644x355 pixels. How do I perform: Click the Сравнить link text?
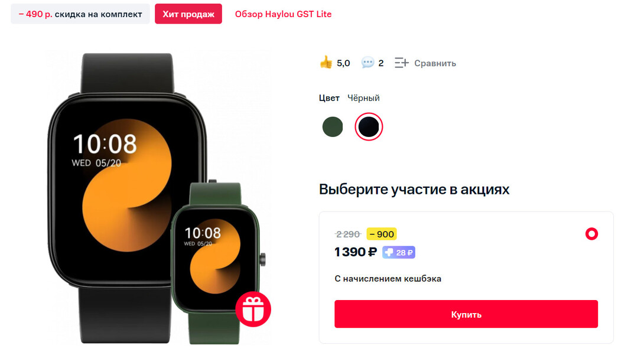(435, 63)
